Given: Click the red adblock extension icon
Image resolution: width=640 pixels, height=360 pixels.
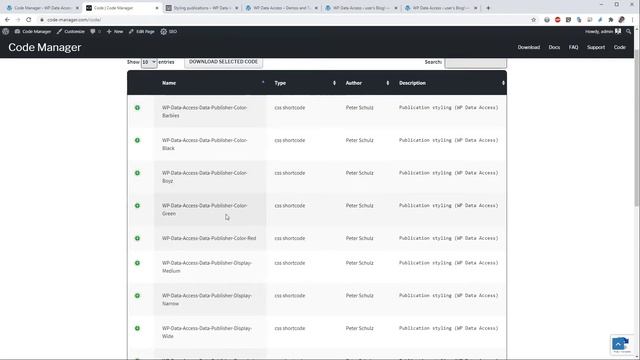Looking at the screenshot, I should [558, 20].
